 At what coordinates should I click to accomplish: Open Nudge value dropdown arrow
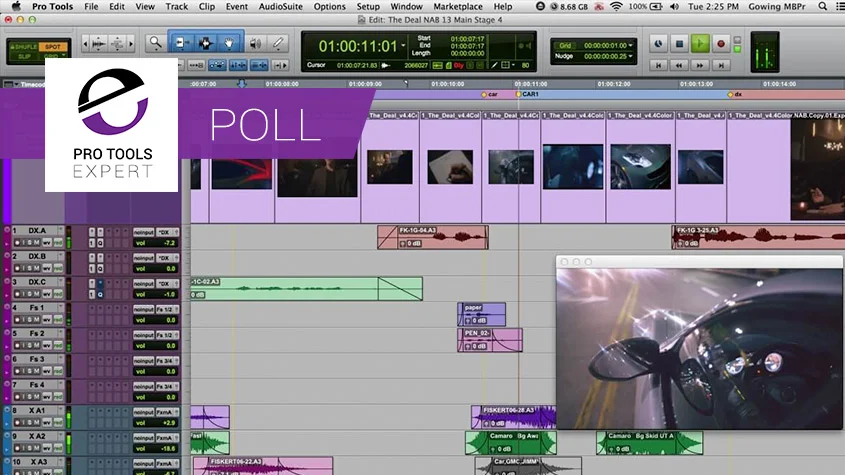[x=631, y=56]
